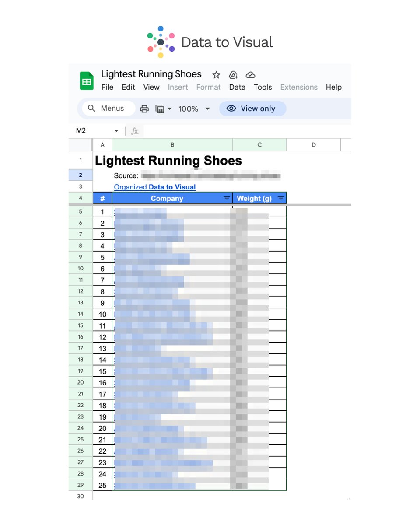Image resolution: width=420 pixels, height=525 pixels.
Task: Open the name box dropdown arrow
Action: click(116, 131)
